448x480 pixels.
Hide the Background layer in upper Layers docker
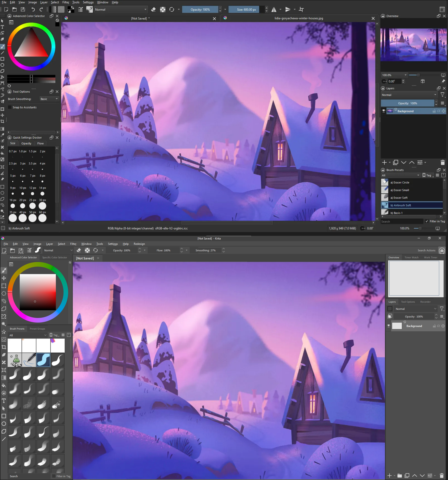(x=384, y=111)
